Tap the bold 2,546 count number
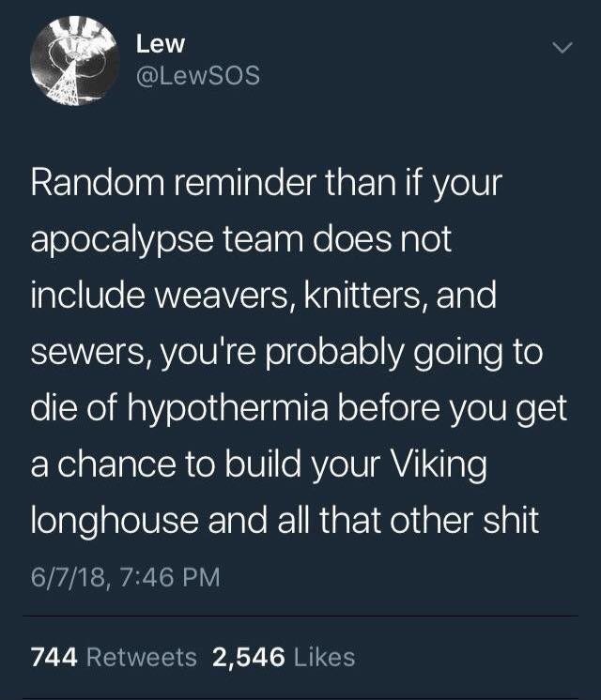 coord(249,658)
